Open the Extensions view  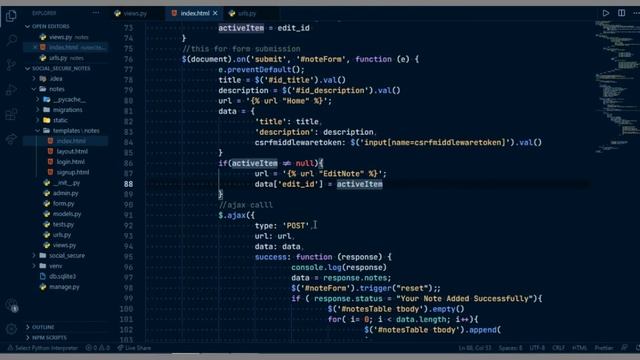pos(11,114)
